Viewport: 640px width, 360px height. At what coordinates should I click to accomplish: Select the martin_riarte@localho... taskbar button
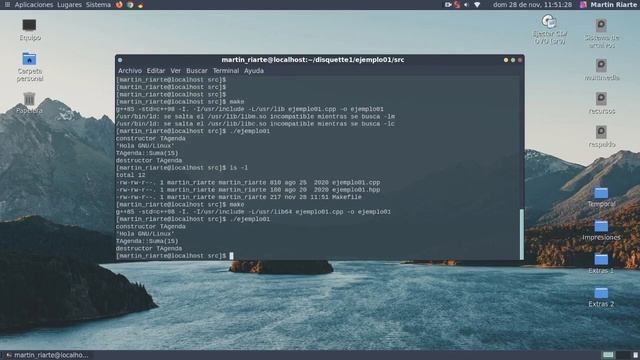[x=47, y=355]
